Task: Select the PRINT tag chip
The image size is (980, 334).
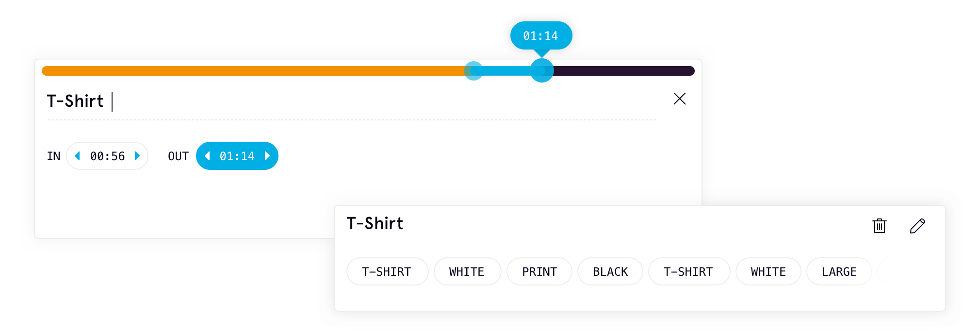Action: [x=539, y=271]
